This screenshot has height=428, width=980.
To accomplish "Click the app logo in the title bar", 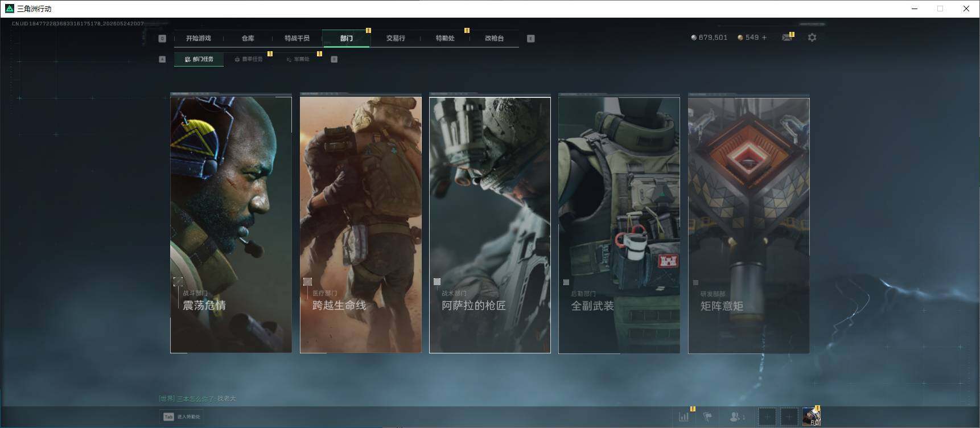I will point(9,9).
